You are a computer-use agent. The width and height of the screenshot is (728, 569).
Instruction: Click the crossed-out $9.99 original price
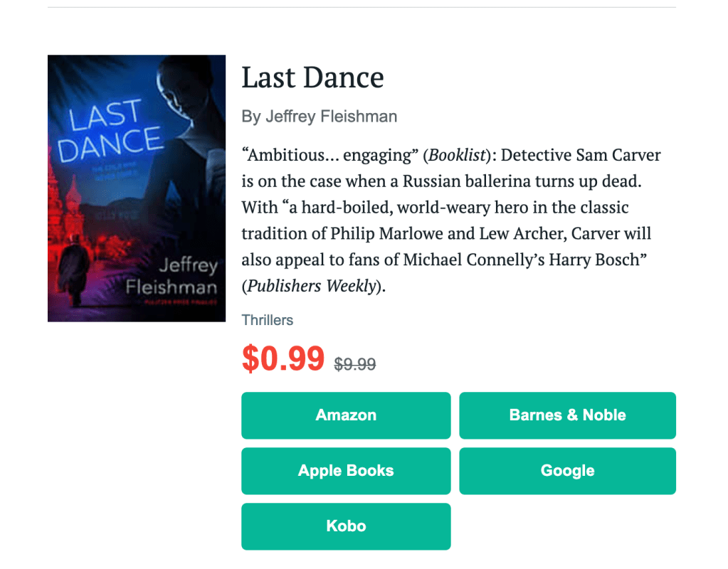[355, 364]
